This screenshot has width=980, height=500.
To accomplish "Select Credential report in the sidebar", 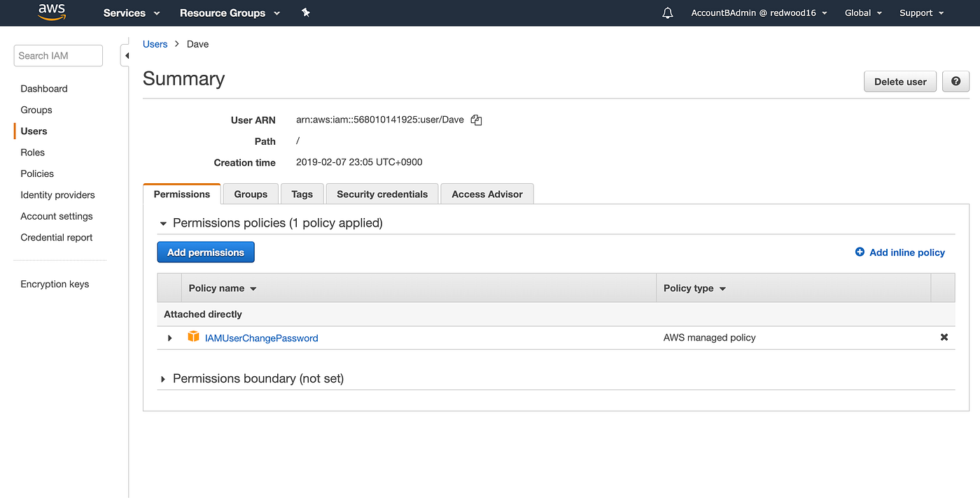I will point(56,237).
